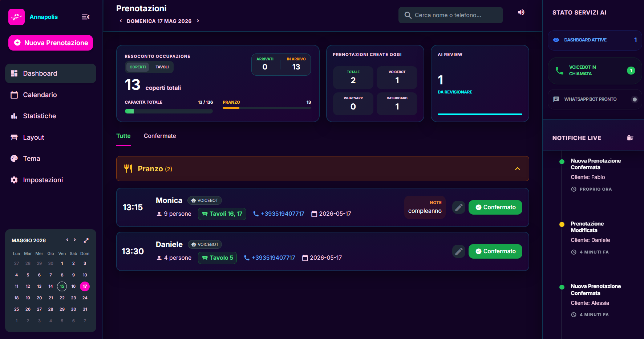Go to previous day arrow
Viewport: 644px width, 339px height.
click(x=121, y=21)
